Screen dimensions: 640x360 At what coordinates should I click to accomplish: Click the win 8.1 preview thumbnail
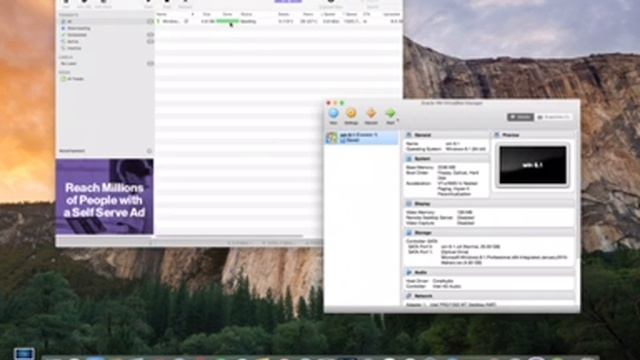pyautogui.click(x=533, y=165)
